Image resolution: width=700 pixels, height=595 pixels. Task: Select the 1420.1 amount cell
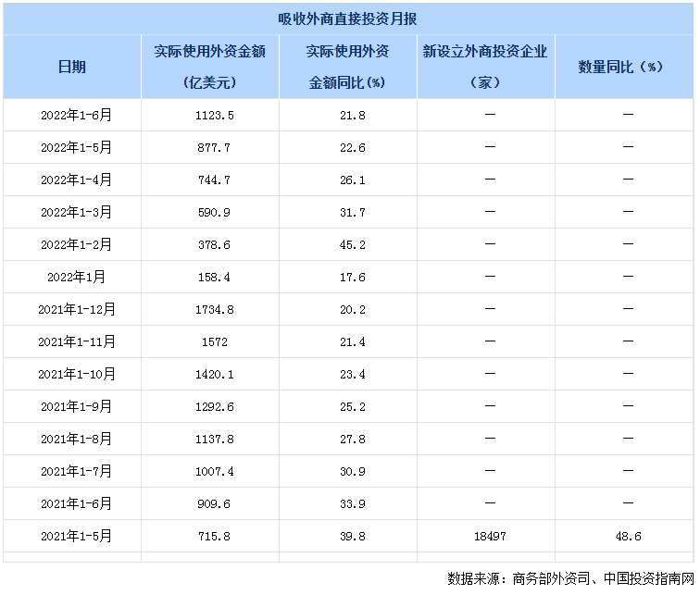click(x=211, y=374)
